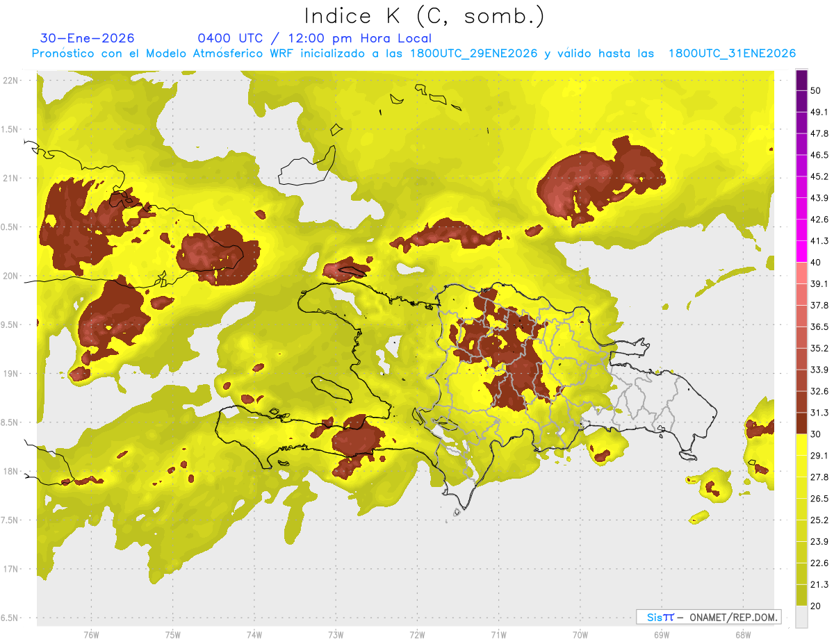834x644 pixels.
Task: Click the legend value '29.1'
Action: coord(819,456)
